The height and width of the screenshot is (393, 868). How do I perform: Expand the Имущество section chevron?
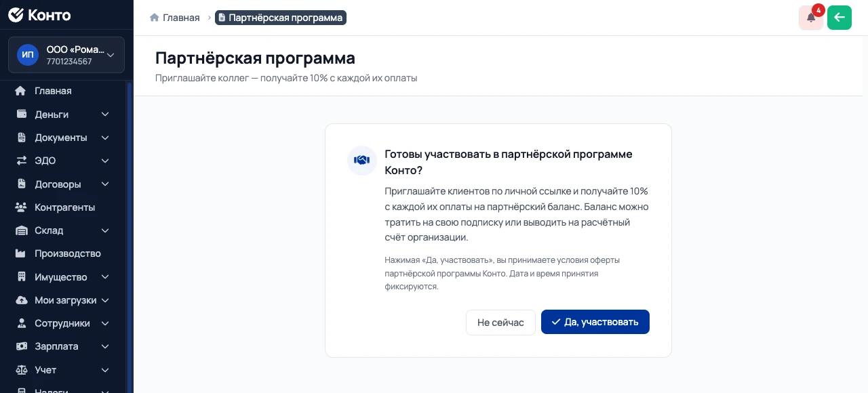point(105,277)
